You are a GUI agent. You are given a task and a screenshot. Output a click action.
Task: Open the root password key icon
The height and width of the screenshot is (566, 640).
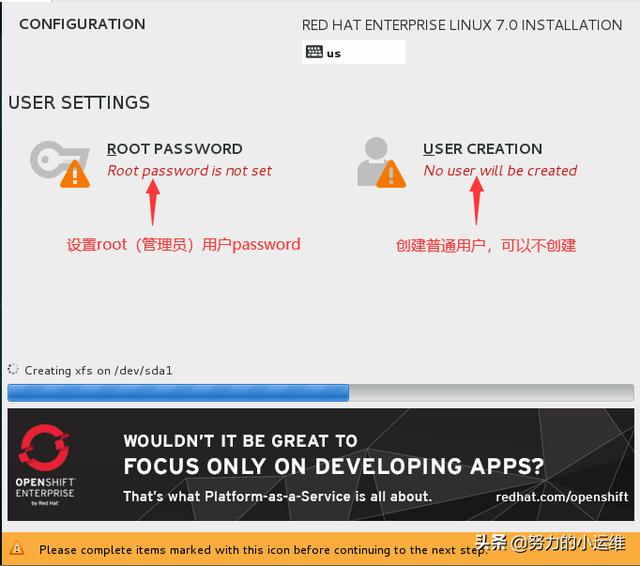pos(60,164)
